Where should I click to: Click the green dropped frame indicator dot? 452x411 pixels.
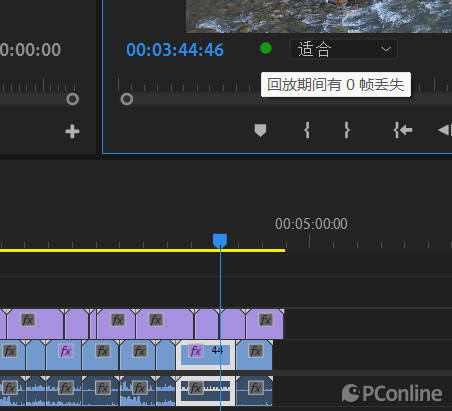pyautogui.click(x=266, y=49)
